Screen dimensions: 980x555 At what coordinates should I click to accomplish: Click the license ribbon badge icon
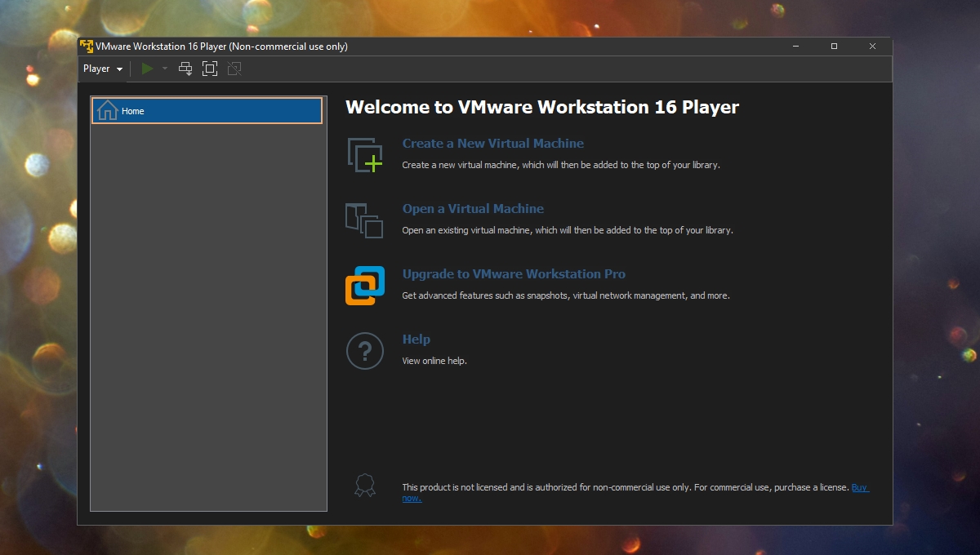pos(365,486)
